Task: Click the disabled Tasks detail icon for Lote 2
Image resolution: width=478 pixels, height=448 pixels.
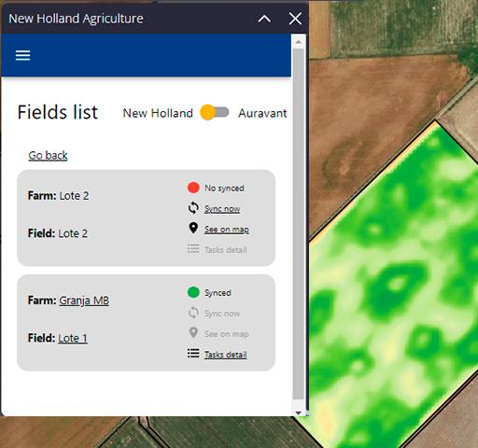Action: click(193, 248)
